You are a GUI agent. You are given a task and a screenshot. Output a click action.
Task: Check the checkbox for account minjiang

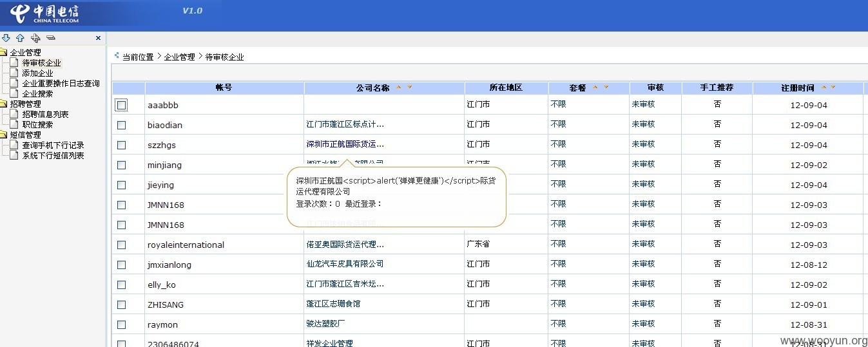(121, 165)
